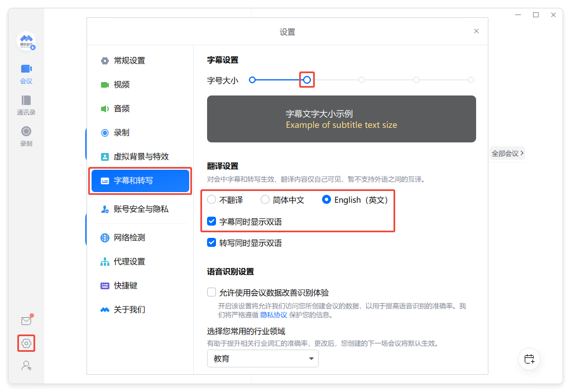Open the 网络检测 tab
571x392 pixels.
point(140,238)
